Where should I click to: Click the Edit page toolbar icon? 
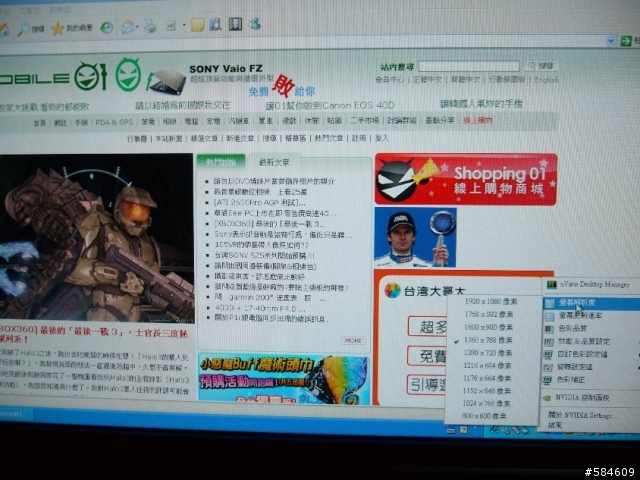(x=171, y=26)
